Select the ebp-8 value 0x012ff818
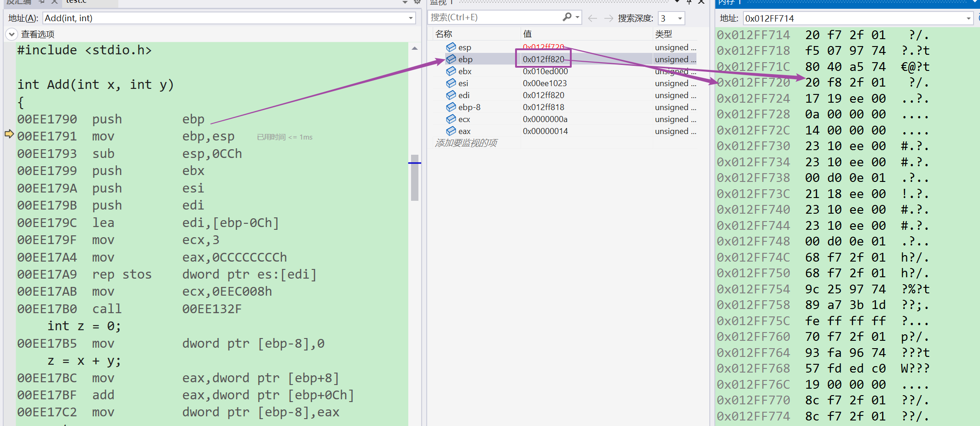980x426 pixels. pyautogui.click(x=543, y=107)
